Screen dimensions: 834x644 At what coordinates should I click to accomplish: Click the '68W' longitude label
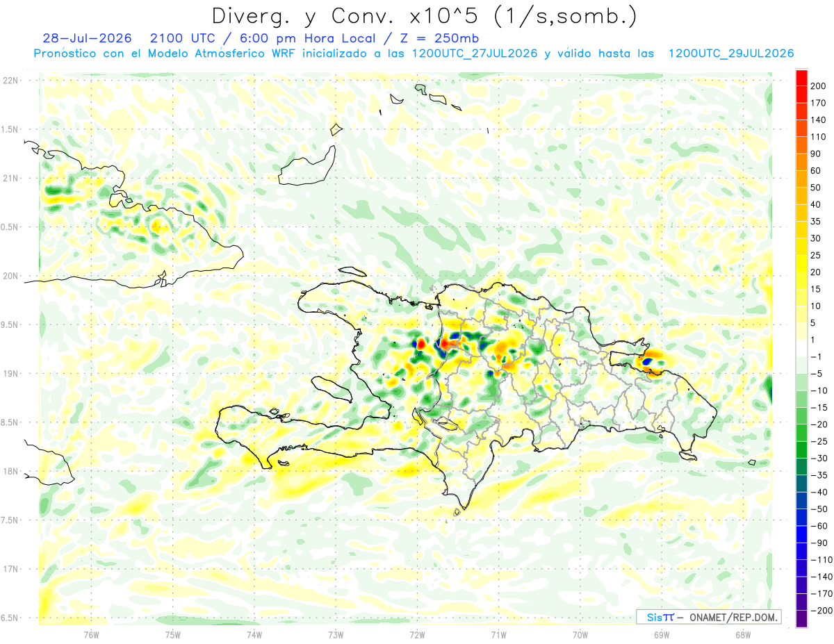[742, 634]
